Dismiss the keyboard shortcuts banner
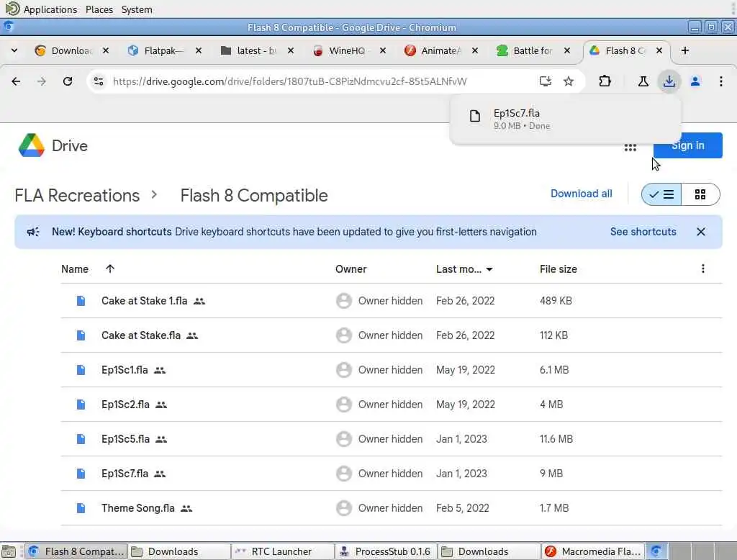This screenshot has width=737, height=560. point(701,232)
